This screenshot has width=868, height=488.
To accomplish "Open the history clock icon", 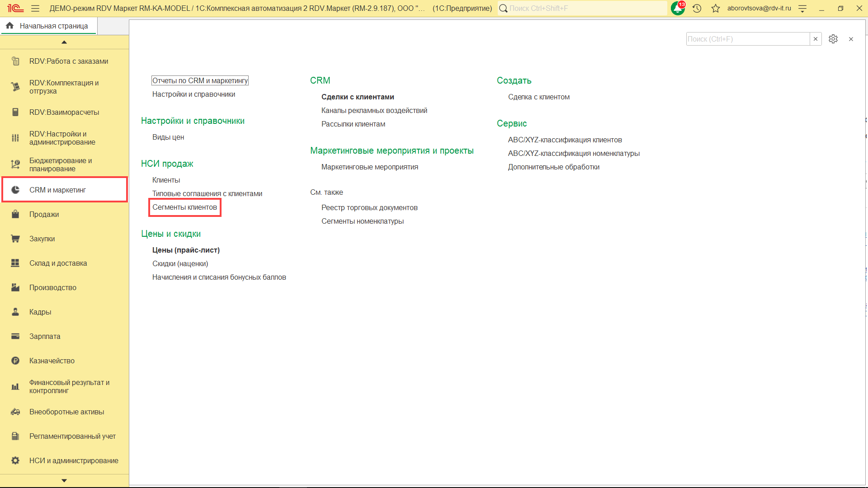I will (x=697, y=8).
